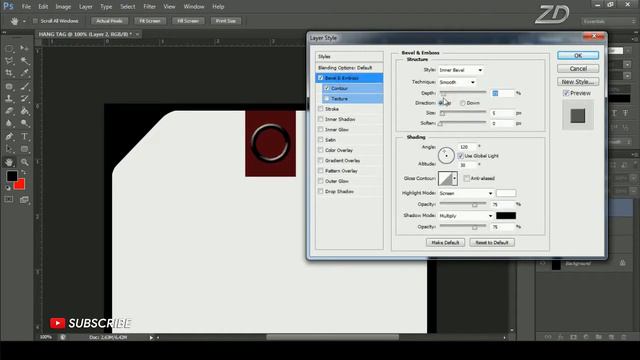This screenshot has width=640, height=360.
Task: Open Shadow Mode dropdown (Multiply)
Action: point(466,216)
